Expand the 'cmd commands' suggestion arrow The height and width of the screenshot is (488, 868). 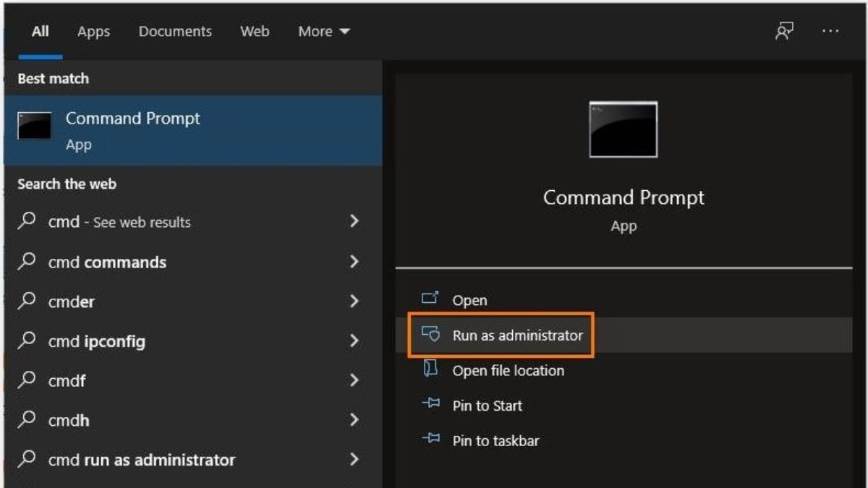click(354, 261)
